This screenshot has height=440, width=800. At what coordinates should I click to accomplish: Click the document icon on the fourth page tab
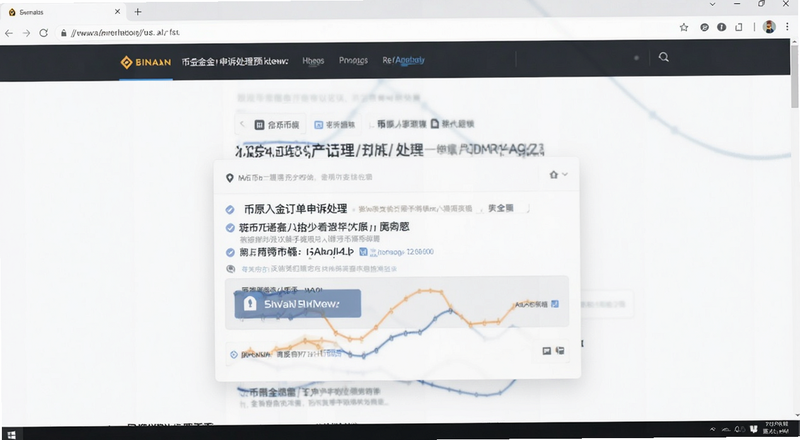pyautogui.click(x=435, y=124)
